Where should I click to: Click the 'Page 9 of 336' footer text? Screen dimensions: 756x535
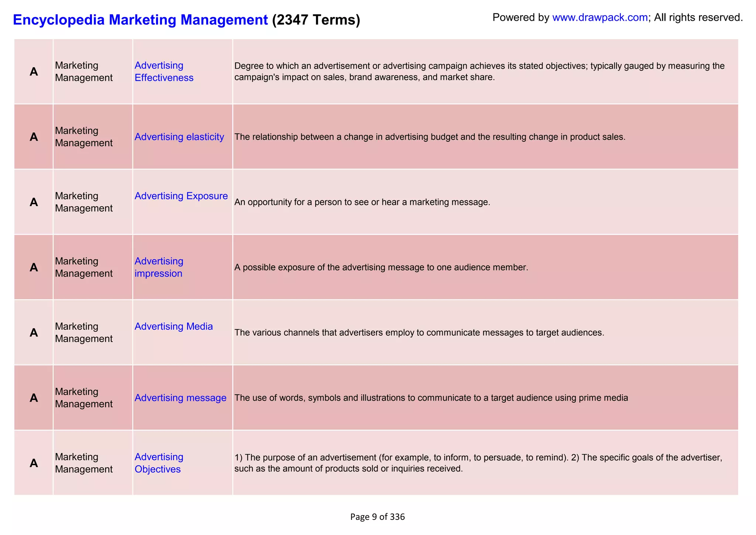[378, 517]
